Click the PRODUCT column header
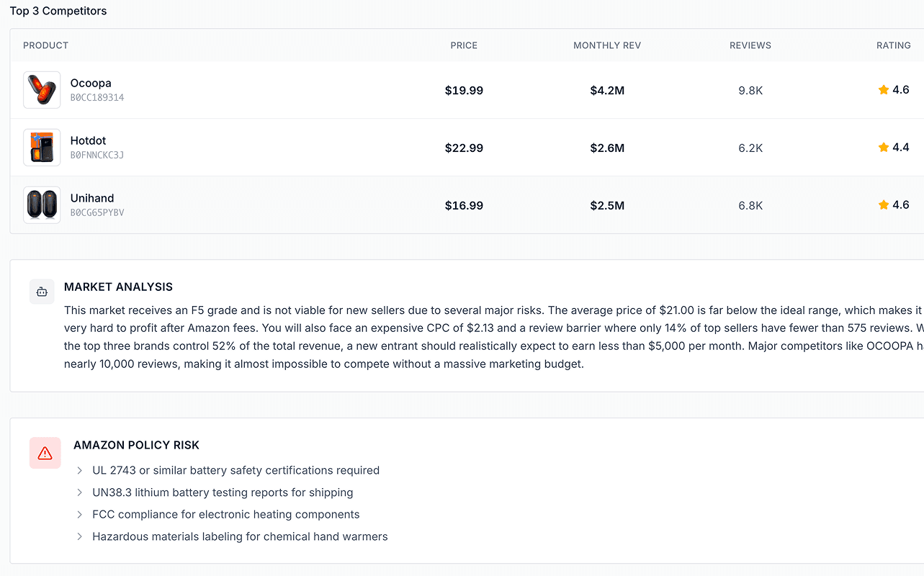 [x=45, y=45]
